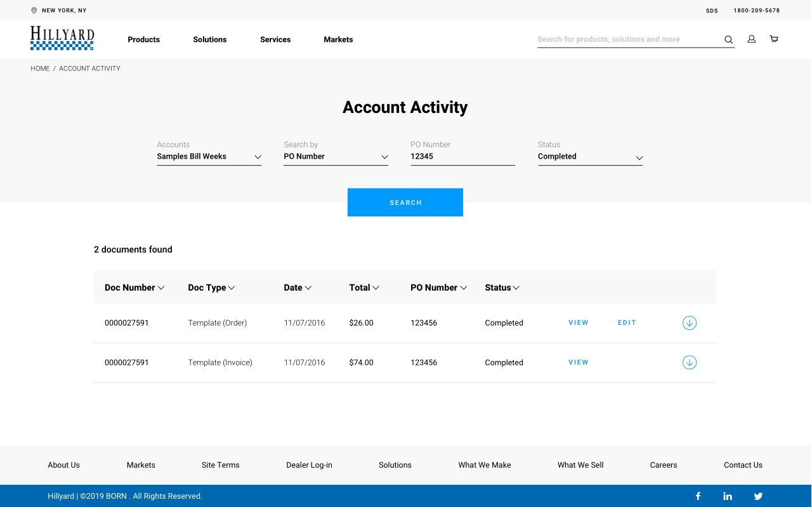The width and height of the screenshot is (812, 507).
Task: Open Site Terms footer link
Action: tap(221, 465)
